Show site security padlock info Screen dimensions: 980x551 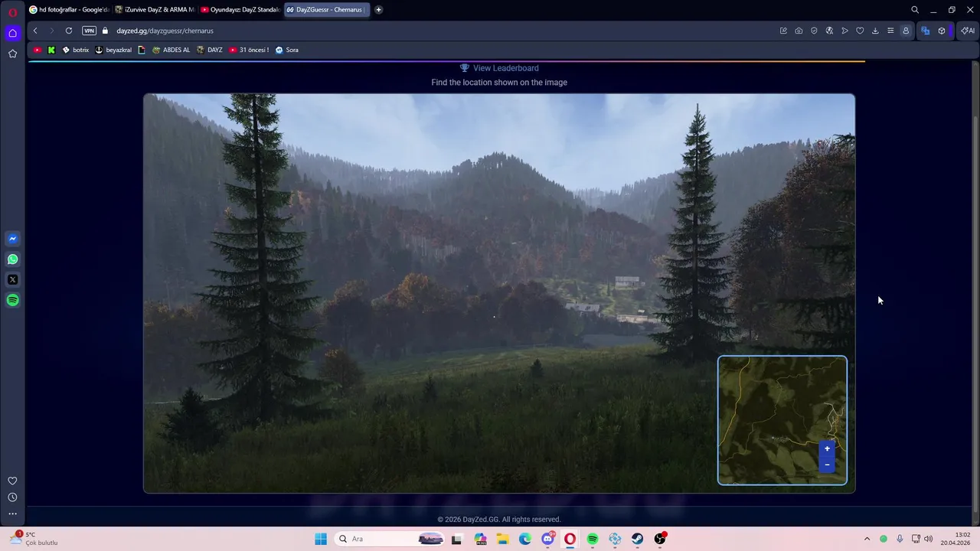[106, 31]
